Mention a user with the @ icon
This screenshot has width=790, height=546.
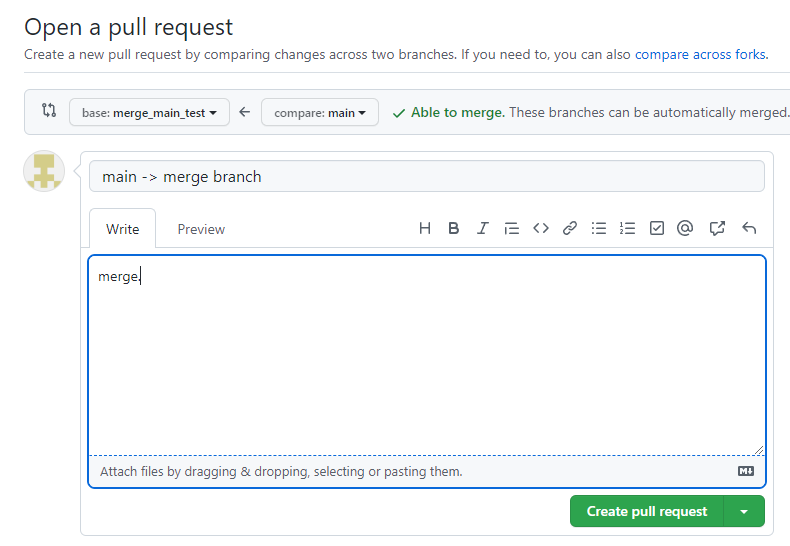685,229
